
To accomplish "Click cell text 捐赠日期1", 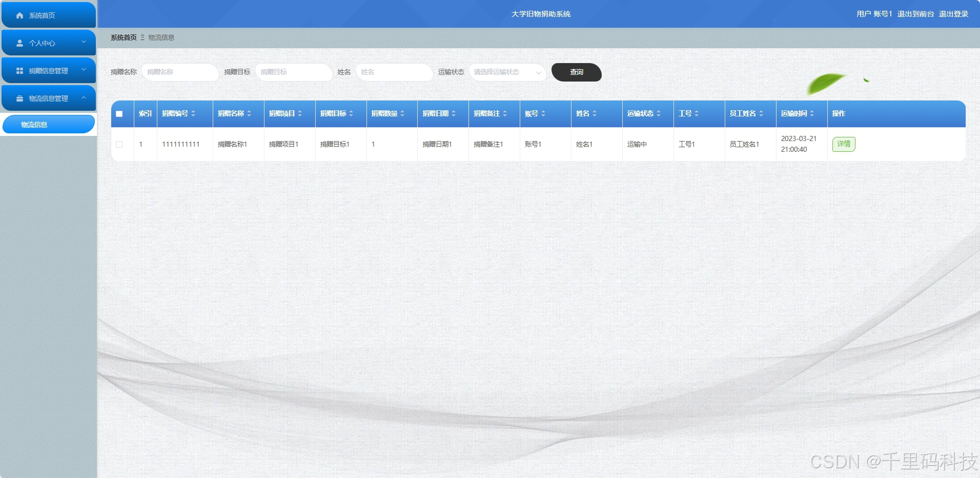I will 437,144.
